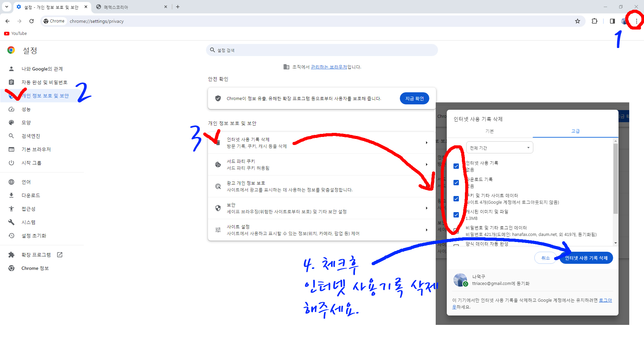Uncheck the 다운로드 기록 checkbox
644x342 pixels.
point(456,183)
